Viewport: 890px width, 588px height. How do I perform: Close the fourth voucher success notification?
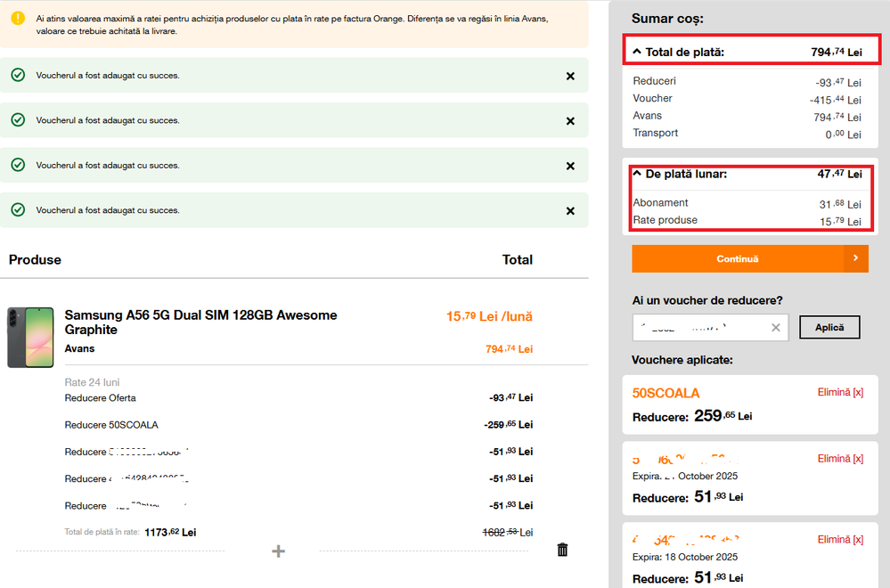click(570, 210)
